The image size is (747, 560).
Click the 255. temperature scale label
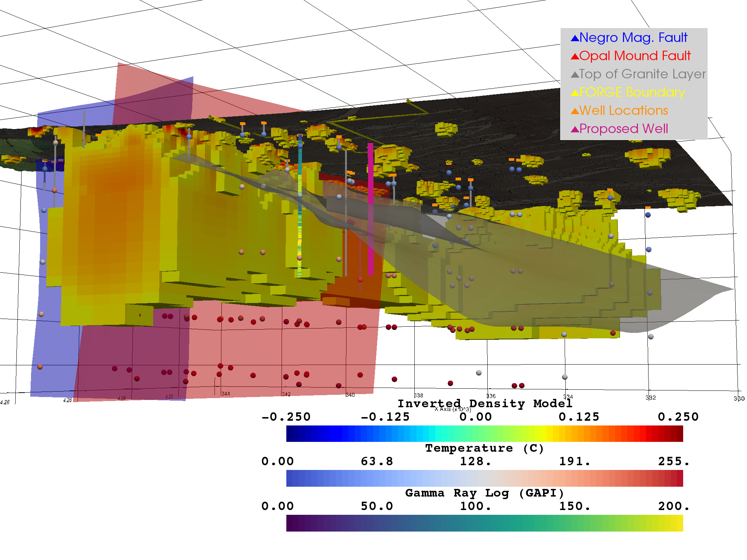point(674,462)
